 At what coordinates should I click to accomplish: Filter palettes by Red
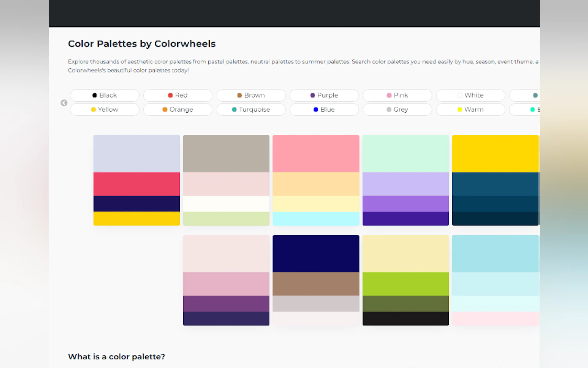pyautogui.click(x=178, y=95)
